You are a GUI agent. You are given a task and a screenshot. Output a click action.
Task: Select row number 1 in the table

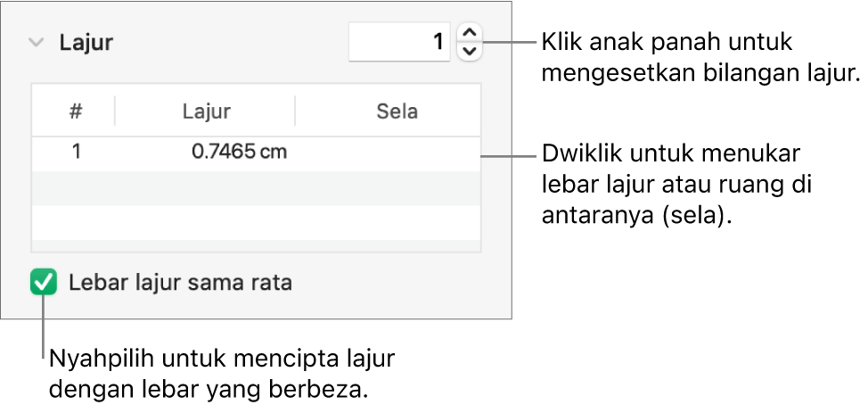coord(77,151)
